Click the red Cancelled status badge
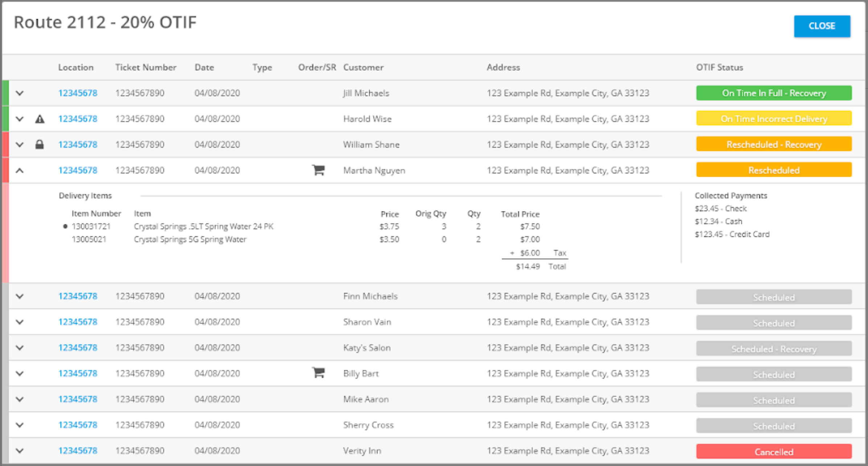The image size is (868, 466). tap(774, 451)
